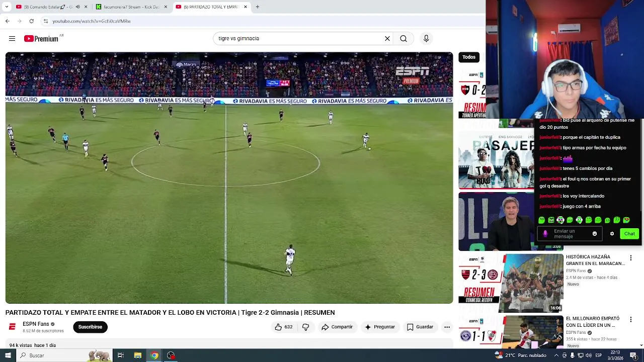Click the message 'los voy intercalando'
644x362 pixels.
pos(584,196)
